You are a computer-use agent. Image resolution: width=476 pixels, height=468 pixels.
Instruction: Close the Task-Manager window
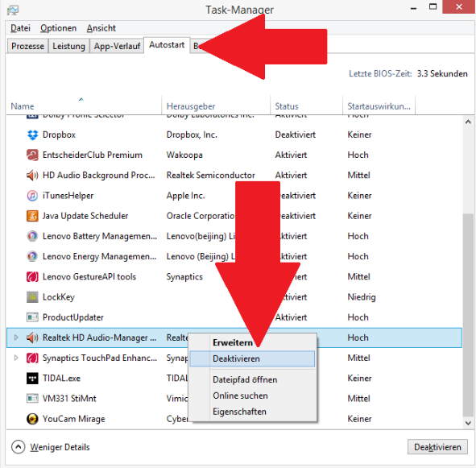click(459, 6)
